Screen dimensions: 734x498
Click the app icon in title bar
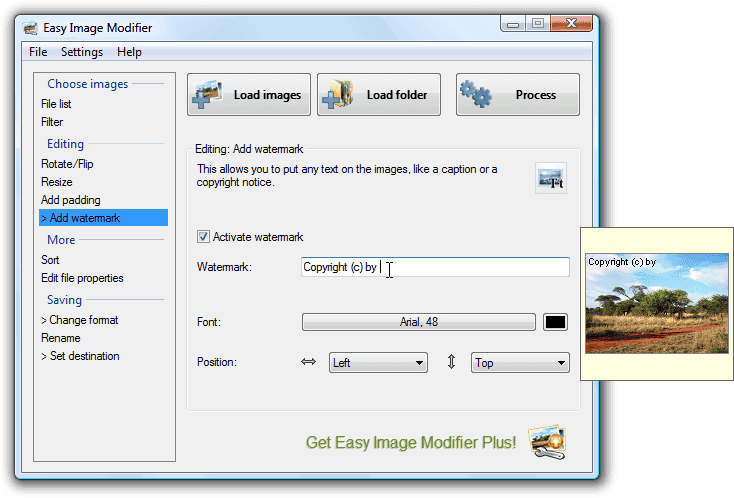[31, 29]
